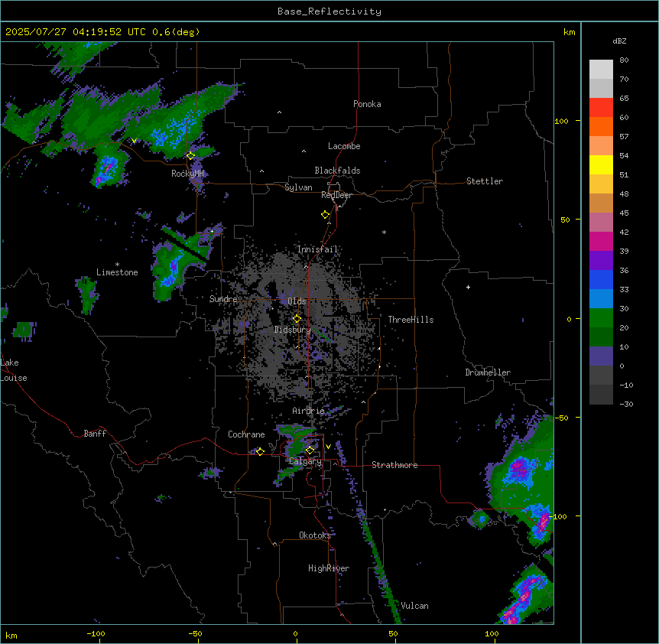Click the Olds city label
The height and width of the screenshot is (644, 659).
297,301
